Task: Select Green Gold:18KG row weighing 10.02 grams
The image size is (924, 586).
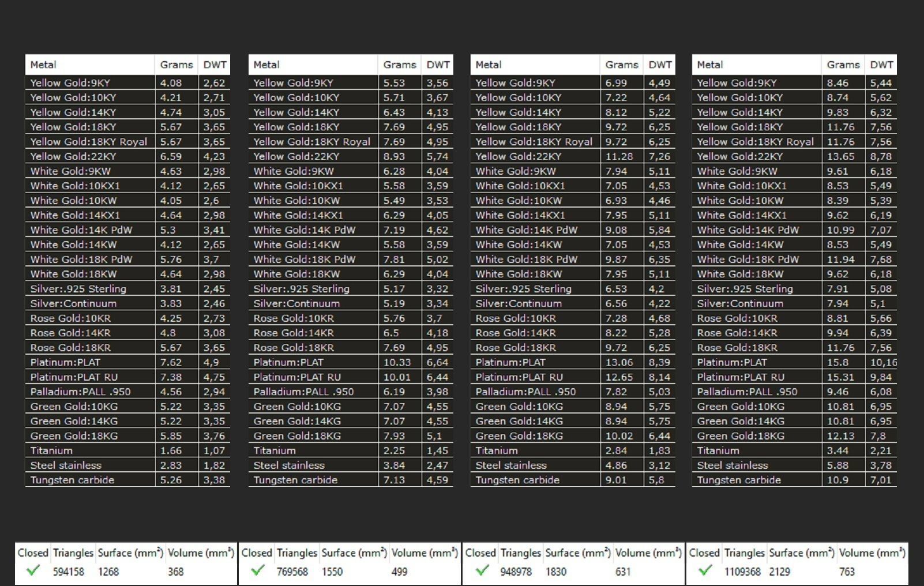Action: (573, 435)
